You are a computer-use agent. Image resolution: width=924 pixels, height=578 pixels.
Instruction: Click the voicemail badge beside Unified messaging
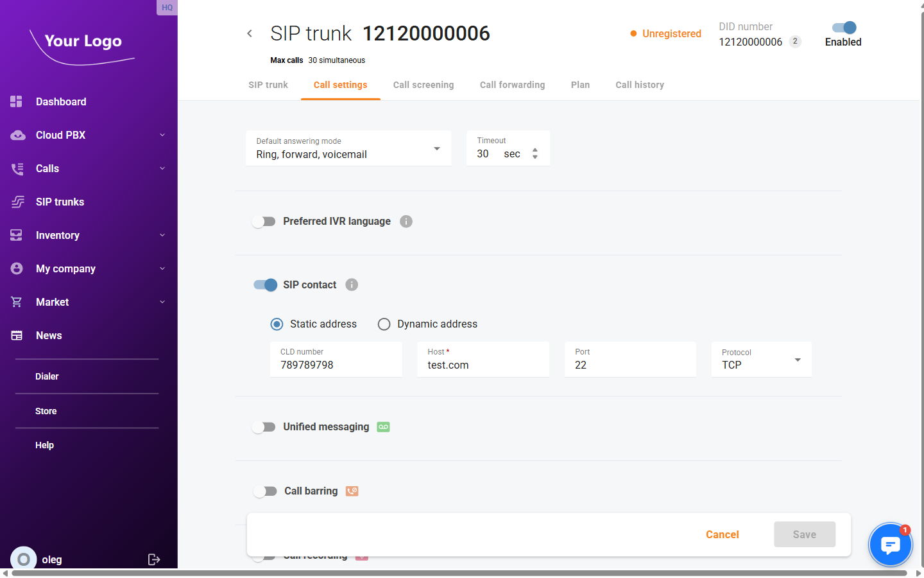383,426
